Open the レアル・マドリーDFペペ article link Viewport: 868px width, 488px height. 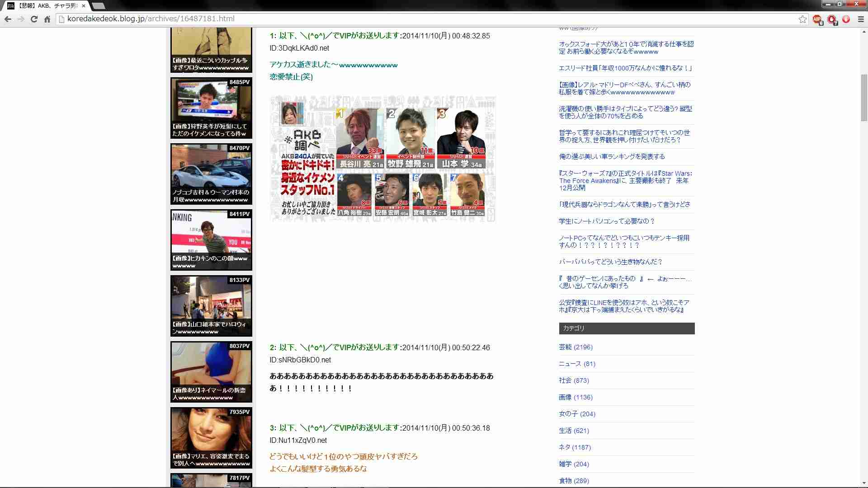tap(624, 88)
